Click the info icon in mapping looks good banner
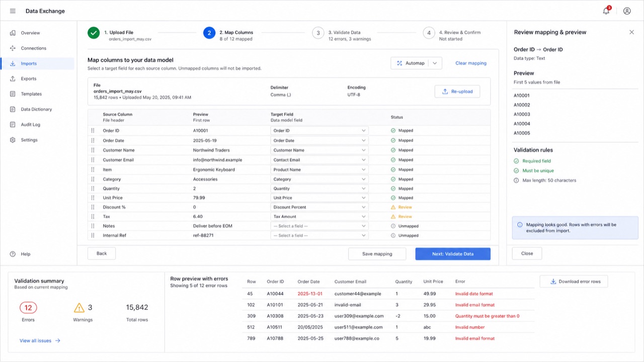Viewport: 644px width, 362px height. (520, 225)
